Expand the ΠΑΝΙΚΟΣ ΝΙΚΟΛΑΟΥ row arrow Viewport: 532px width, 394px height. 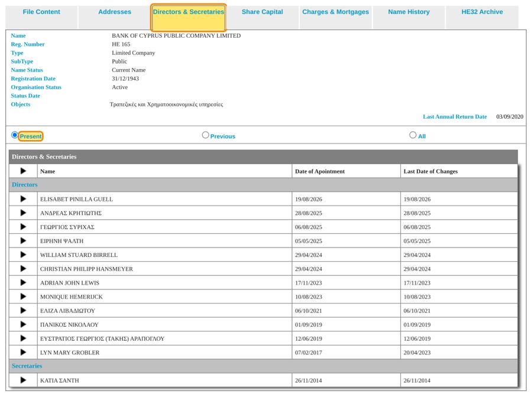point(23,324)
